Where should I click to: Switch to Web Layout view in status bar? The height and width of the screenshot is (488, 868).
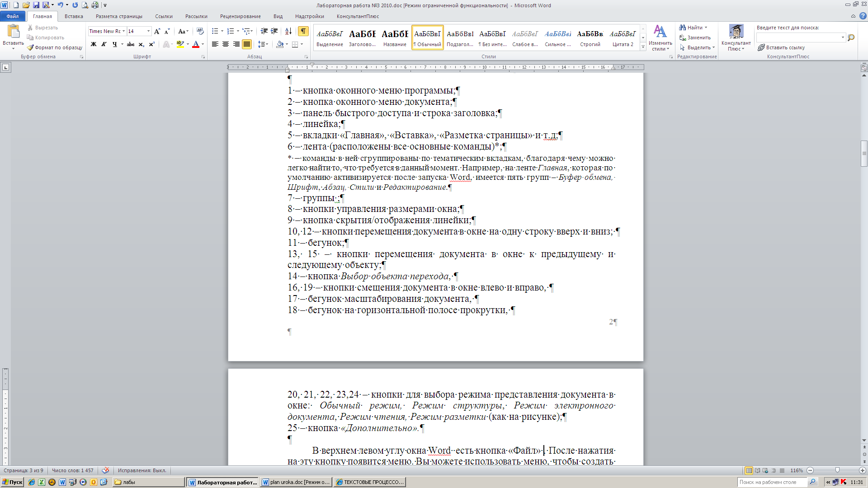pyautogui.click(x=766, y=470)
